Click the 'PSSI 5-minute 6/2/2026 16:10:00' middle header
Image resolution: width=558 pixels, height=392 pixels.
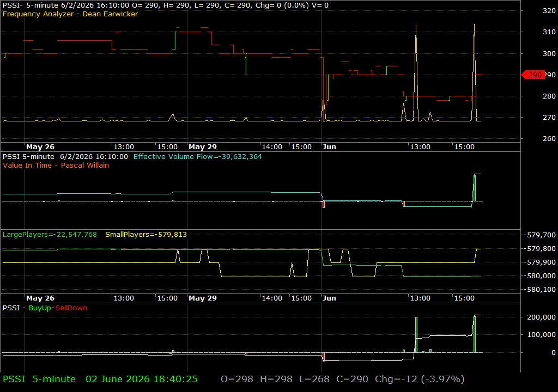click(65, 156)
